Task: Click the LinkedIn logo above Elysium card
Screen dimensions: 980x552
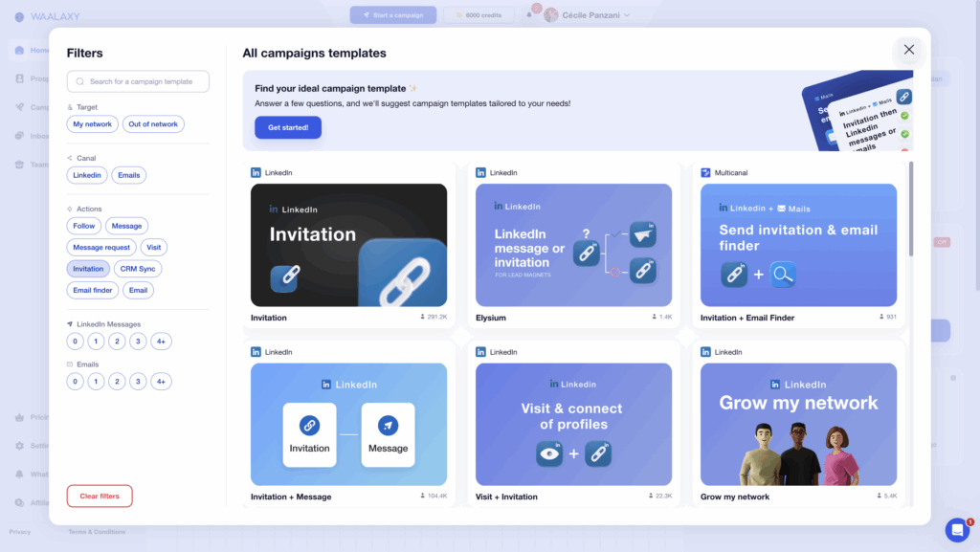Action: (481, 173)
